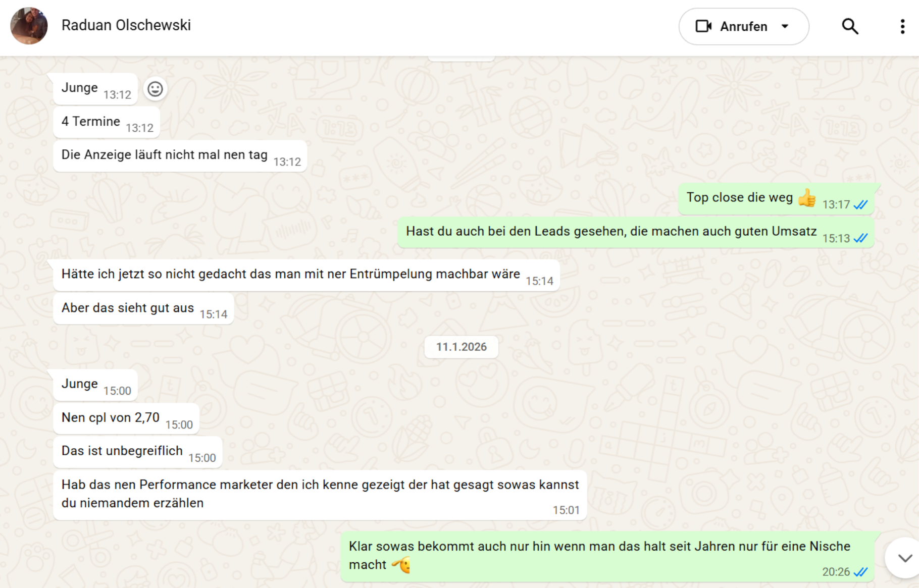Select the sent message 'Klar sowas bekommt auch nur hin'
This screenshot has height=588, width=919.
point(607,557)
